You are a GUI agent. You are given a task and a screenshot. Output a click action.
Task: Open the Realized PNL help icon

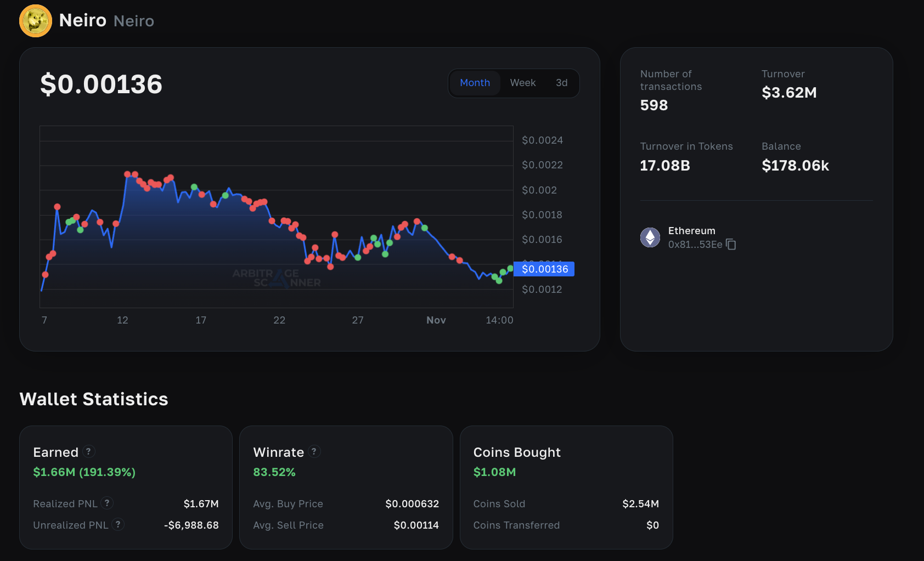point(107,503)
